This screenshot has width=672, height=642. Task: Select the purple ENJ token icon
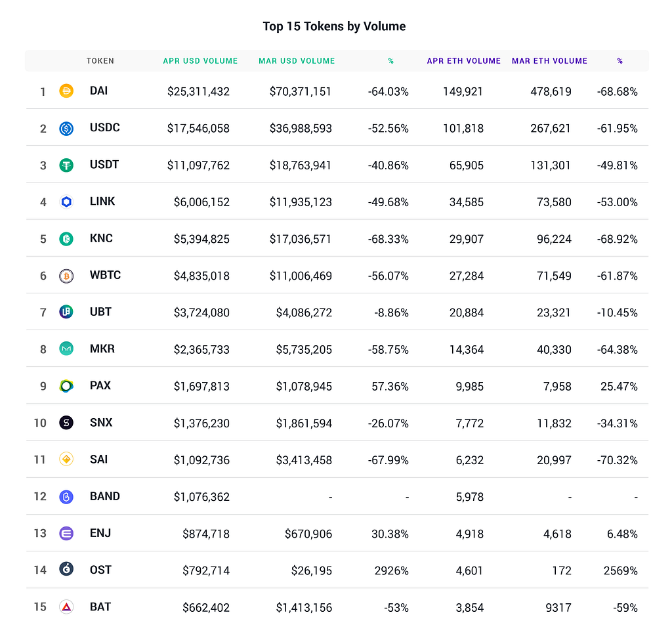click(66, 533)
